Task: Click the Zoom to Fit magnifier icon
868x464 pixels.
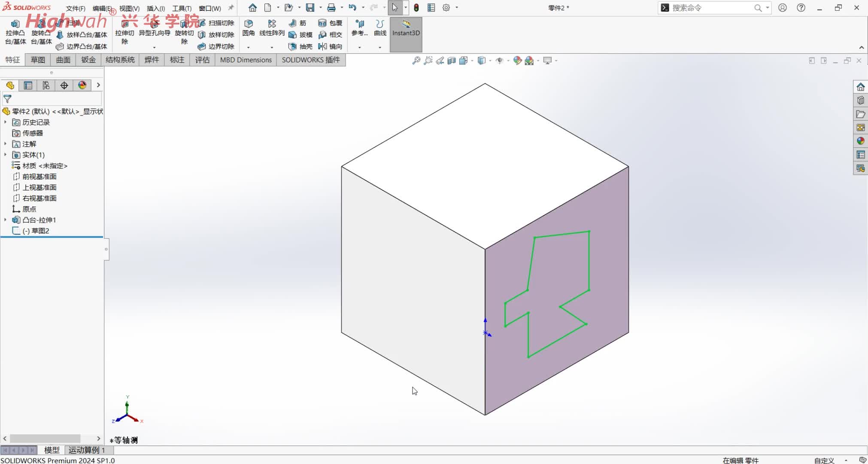Action: 416,61
